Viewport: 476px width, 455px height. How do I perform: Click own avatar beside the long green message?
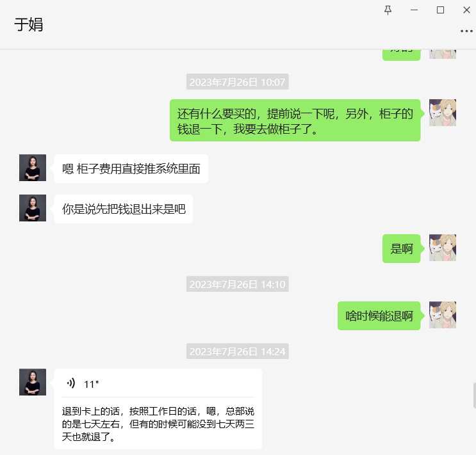coord(442,113)
